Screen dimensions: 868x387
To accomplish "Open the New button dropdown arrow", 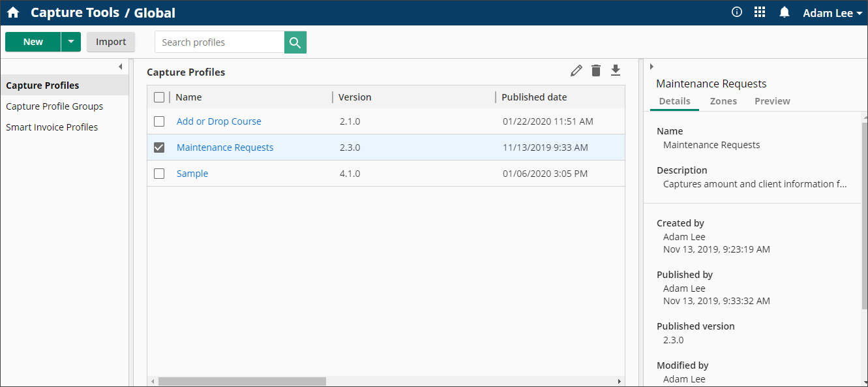I will click(70, 41).
